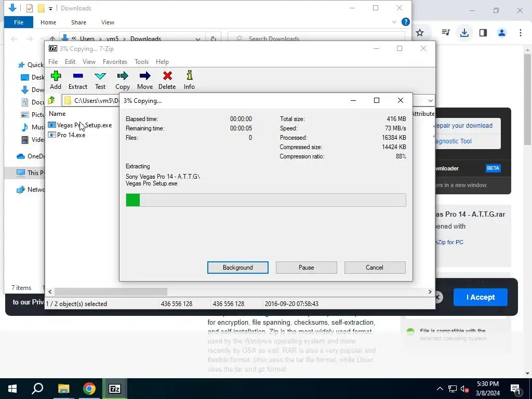The width and height of the screenshot is (532, 399).
Task: Click the extraction progress bar
Action: (x=265, y=200)
